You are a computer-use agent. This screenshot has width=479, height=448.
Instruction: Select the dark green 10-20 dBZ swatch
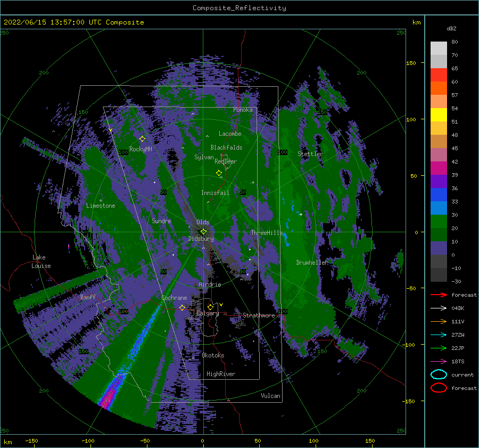(x=439, y=235)
